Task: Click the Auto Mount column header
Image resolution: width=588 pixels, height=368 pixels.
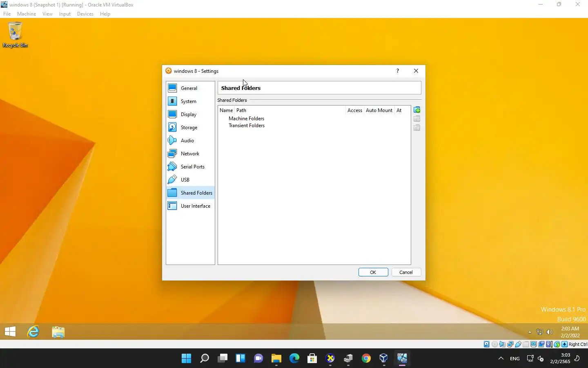Action: tap(379, 110)
